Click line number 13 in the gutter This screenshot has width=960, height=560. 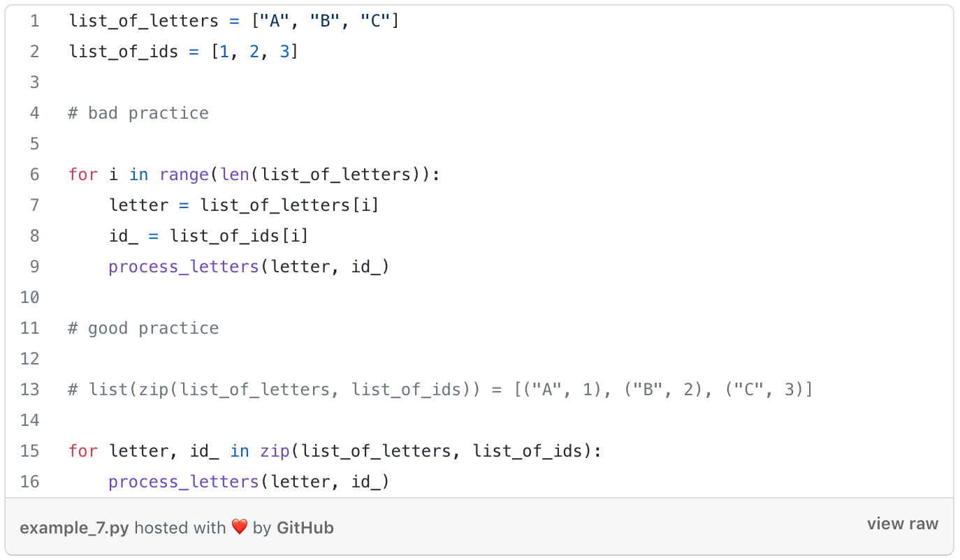(x=30, y=390)
